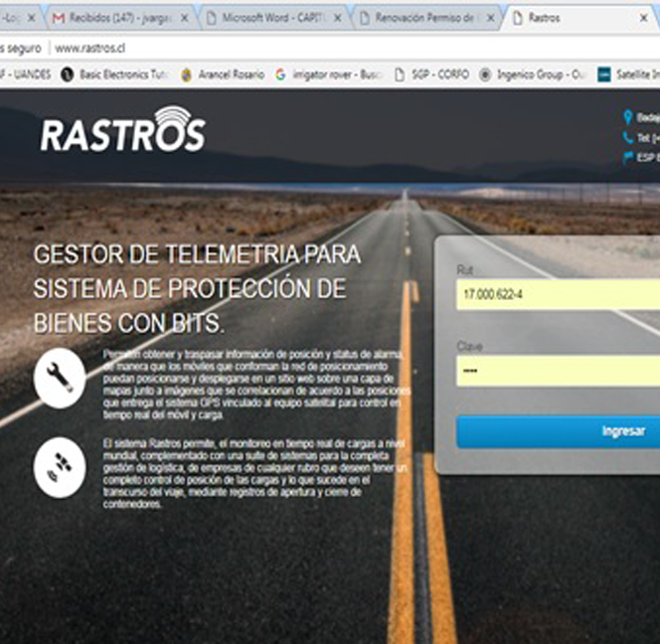Close the Renovación Permiso tab
The height and width of the screenshot is (644, 660).
coord(490,18)
